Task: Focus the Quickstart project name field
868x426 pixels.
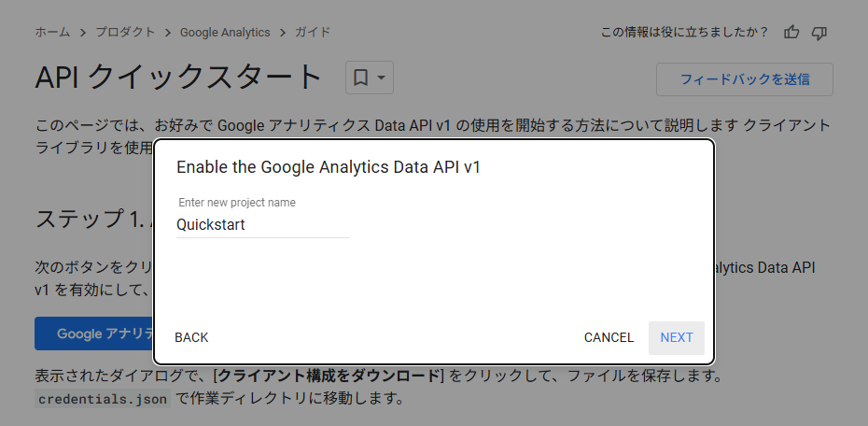Action: [262, 225]
